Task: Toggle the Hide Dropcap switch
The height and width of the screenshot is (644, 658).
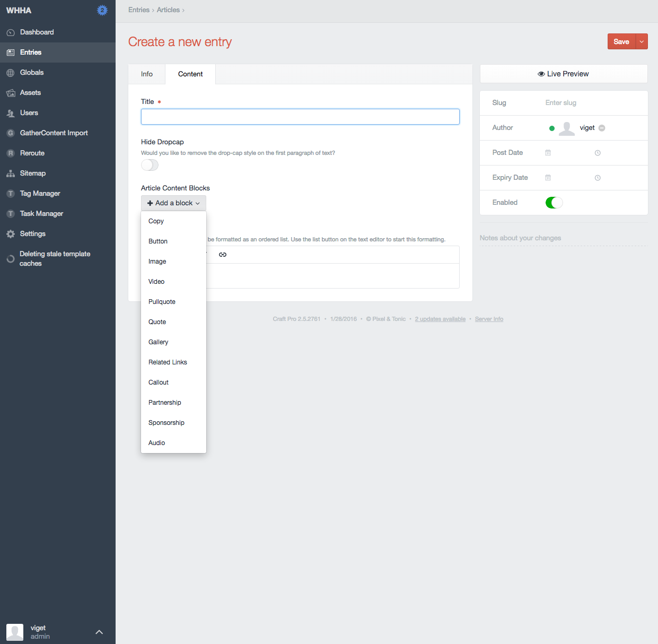Action: [150, 165]
